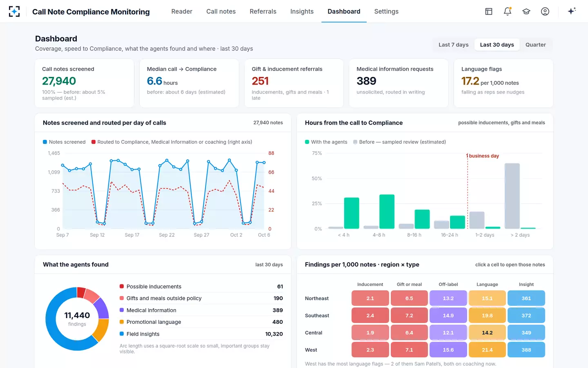The image size is (588, 368).
Task: Go to the Settings tab
Action: pyautogui.click(x=386, y=11)
